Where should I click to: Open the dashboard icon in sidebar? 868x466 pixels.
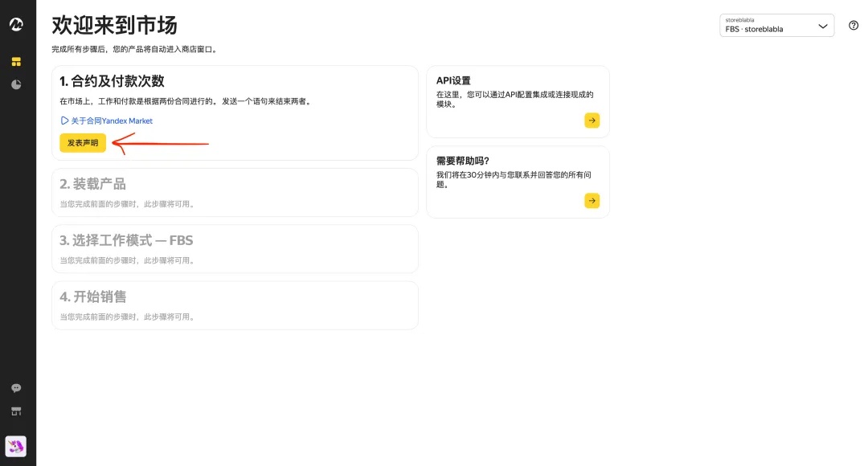click(x=16, y=61)
